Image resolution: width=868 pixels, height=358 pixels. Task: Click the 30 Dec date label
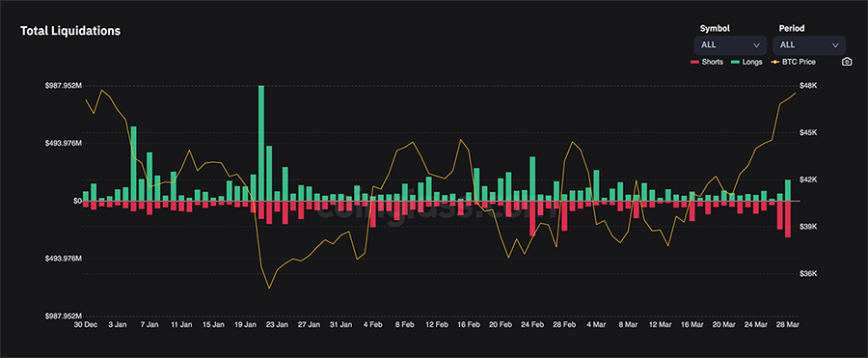tap(85, 325)
